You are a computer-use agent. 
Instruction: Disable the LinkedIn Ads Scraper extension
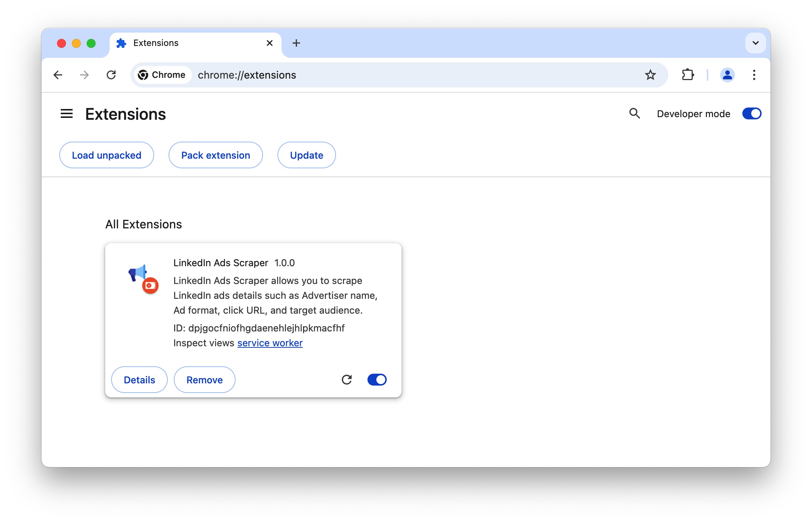pos(377,379)
